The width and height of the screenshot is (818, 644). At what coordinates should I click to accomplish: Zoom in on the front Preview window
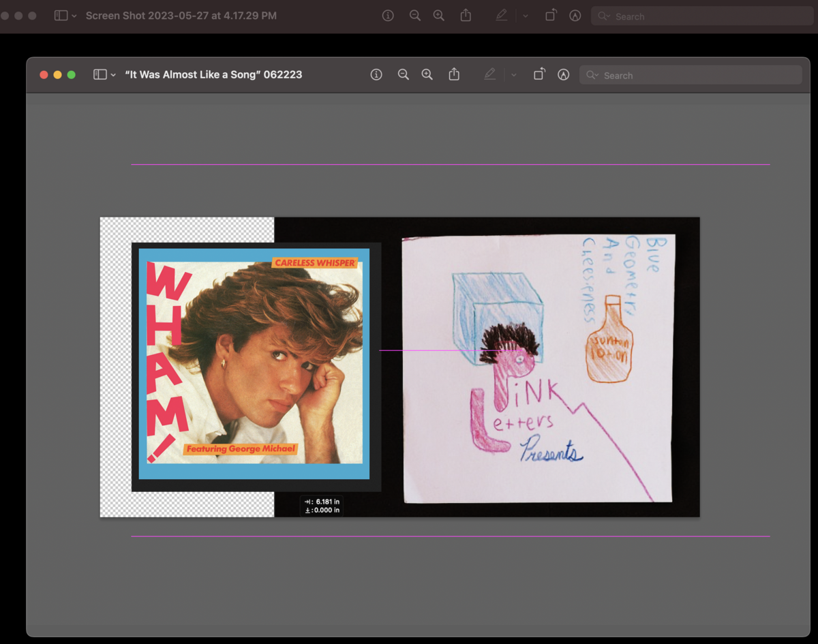(x=427, y=75)
